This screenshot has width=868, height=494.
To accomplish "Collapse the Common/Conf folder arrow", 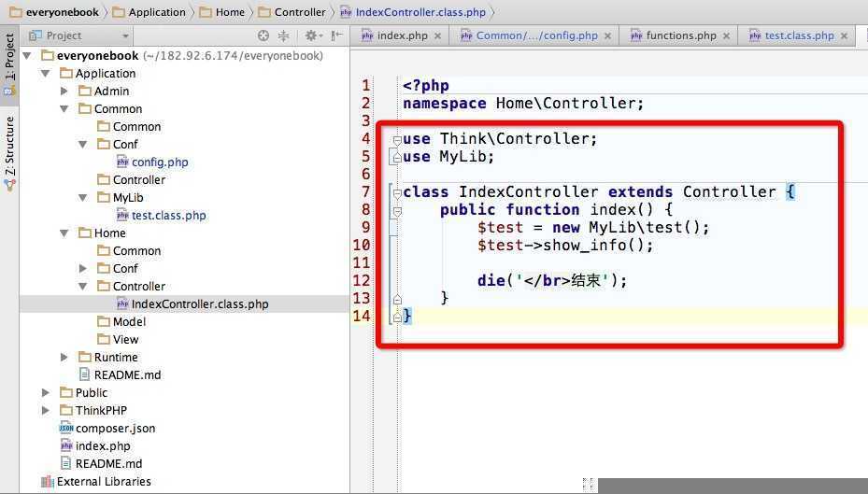I will tap(83, 145).
